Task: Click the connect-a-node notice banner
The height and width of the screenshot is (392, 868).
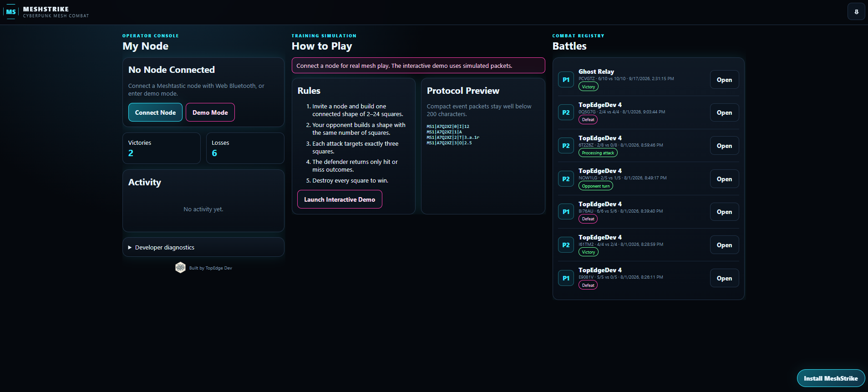Action: coord(418,66)
